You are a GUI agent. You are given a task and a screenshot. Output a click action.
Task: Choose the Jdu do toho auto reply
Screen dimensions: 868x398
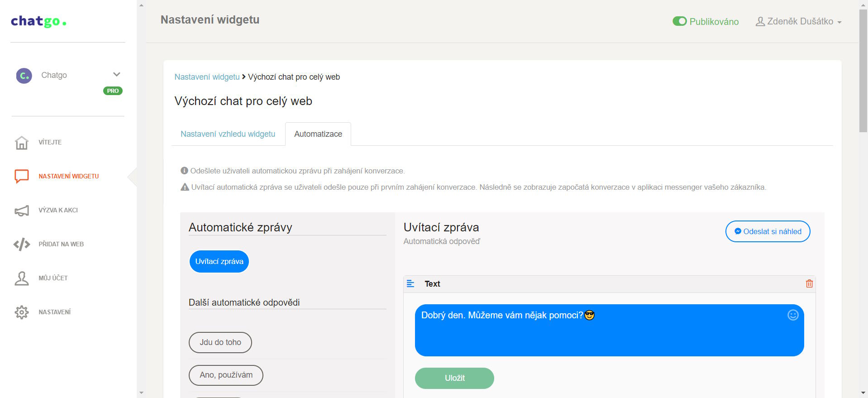(220, 342)
